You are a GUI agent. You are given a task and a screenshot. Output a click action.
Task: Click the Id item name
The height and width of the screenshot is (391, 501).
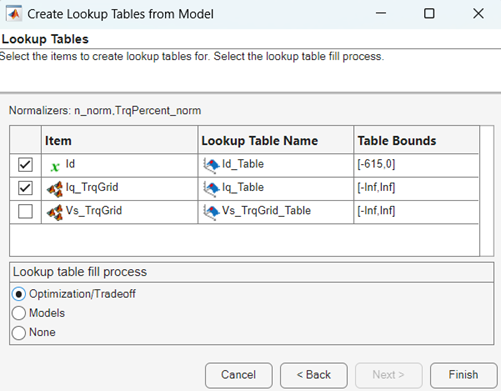(70, 164)
